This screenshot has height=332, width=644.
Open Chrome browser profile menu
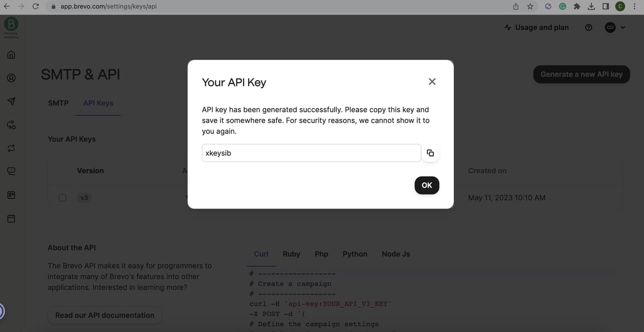tap(620, 6)
